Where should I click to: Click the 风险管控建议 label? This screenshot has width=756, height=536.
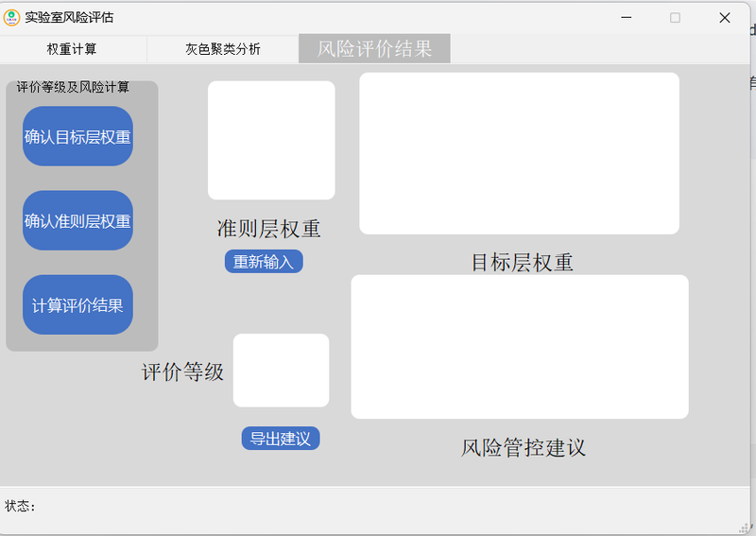(x=524, y=447)
